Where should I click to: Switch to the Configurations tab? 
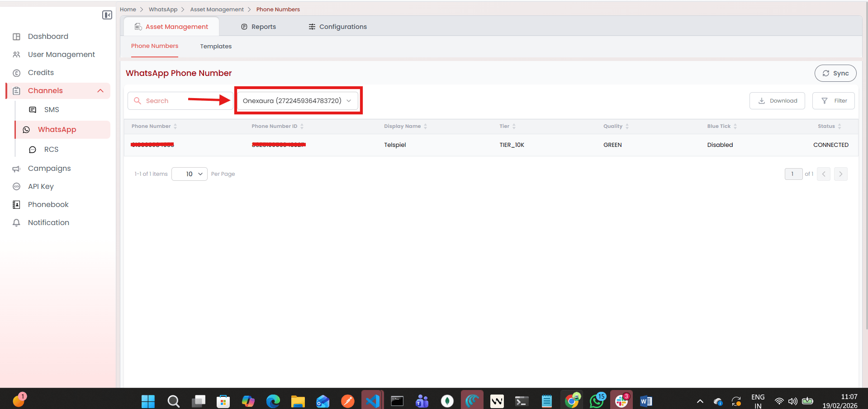pos(338,27)
